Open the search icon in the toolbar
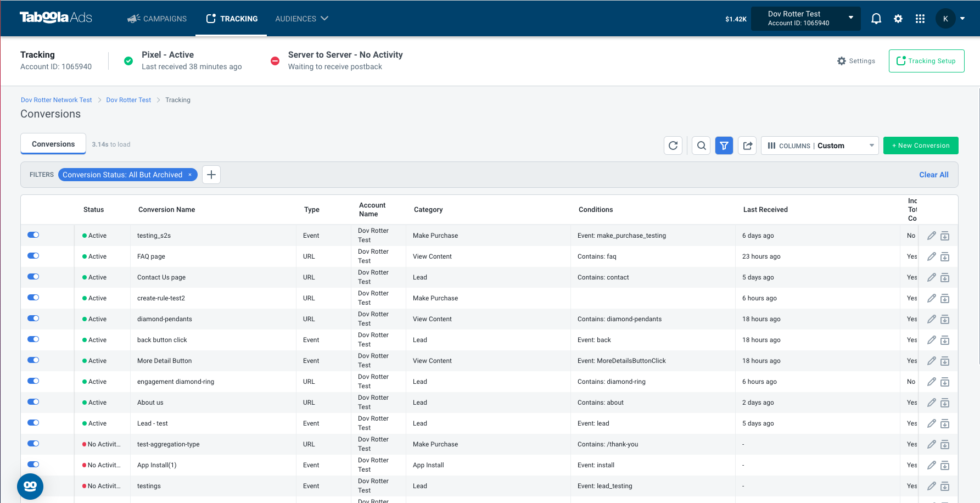Viewport: 980px width, 503px height. (x=701, y=146)
